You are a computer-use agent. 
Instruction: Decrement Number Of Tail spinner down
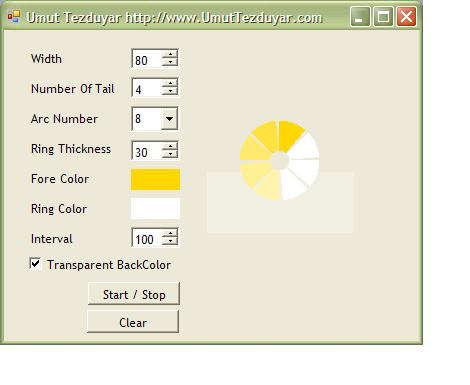[170, 91]
